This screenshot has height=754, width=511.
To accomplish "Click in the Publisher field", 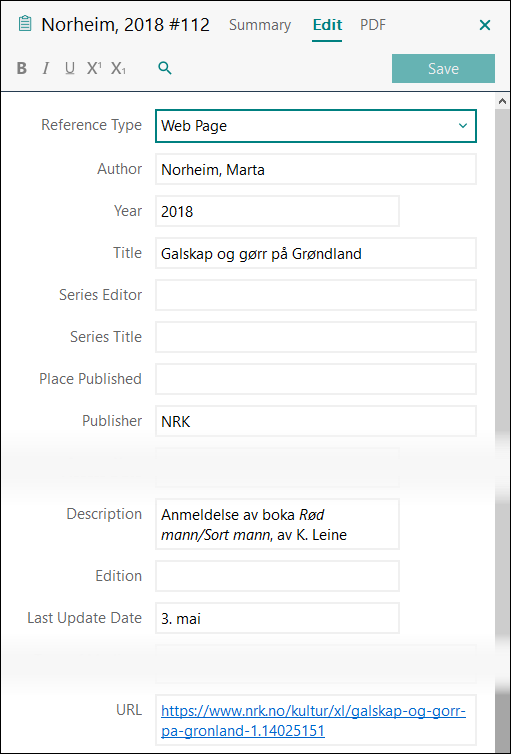I will pos(316,421).
